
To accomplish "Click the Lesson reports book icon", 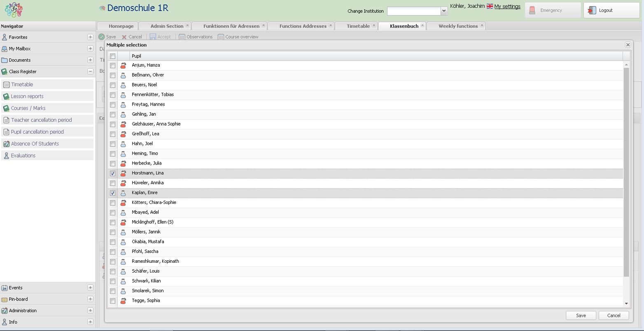I will pyautogui.click(x=6, y=97).
